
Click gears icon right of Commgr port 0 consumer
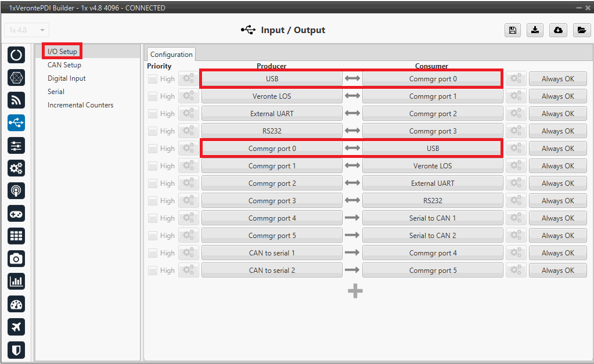[515, 79]
